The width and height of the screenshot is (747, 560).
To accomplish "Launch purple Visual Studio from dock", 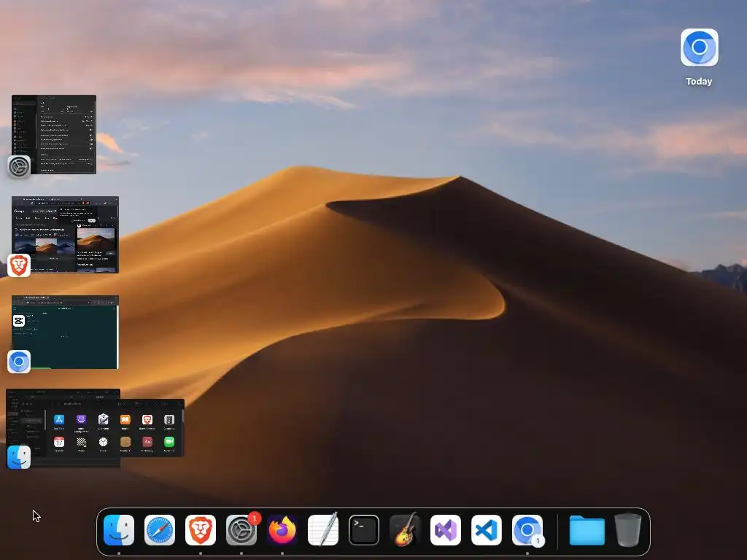I will [x=446, y=529].
